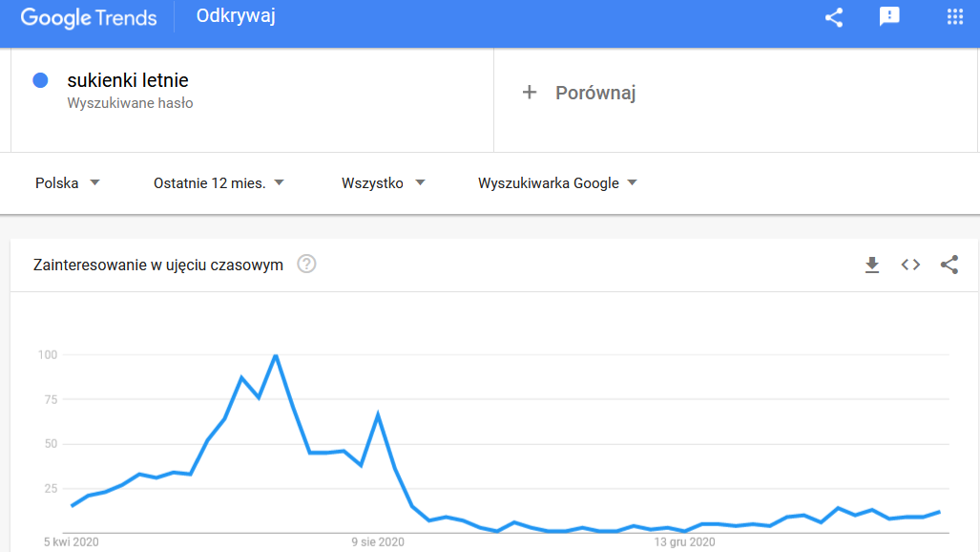The image size is (980, 552).
Task: Click the peak of the trend line
Action: (277, 354)
